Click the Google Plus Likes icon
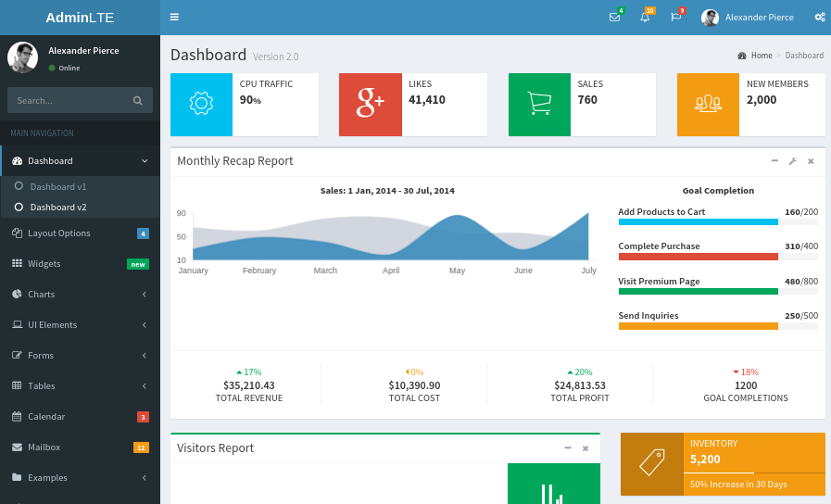Image resolution: width=831 pixels, height=504 pixels. [370, 104]
